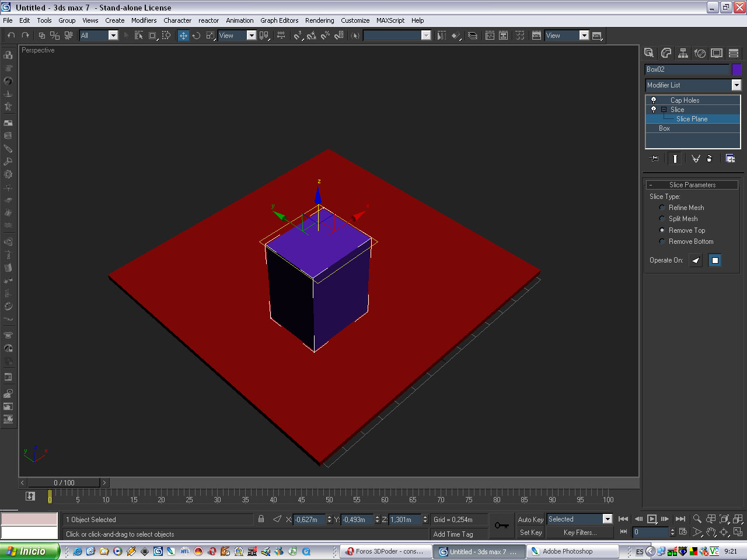Collapse the Slice modifier sub-object tree

click(664, 110)
